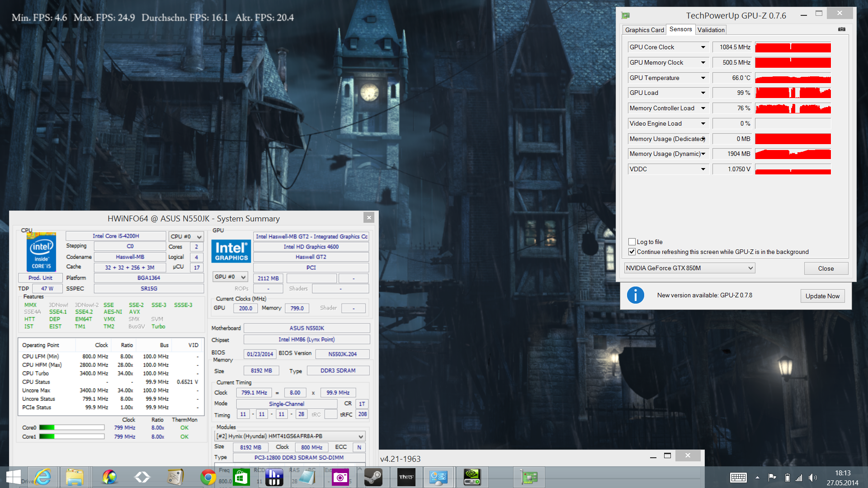
Task: Click GPU-Z screenshot camera icon
Action: tap(841, 29)
